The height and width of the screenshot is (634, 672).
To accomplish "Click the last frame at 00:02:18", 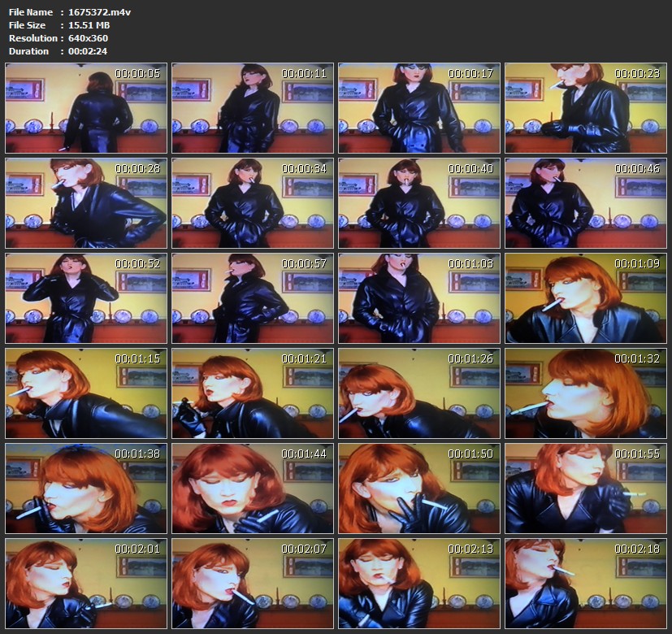I will click(585, 583).
